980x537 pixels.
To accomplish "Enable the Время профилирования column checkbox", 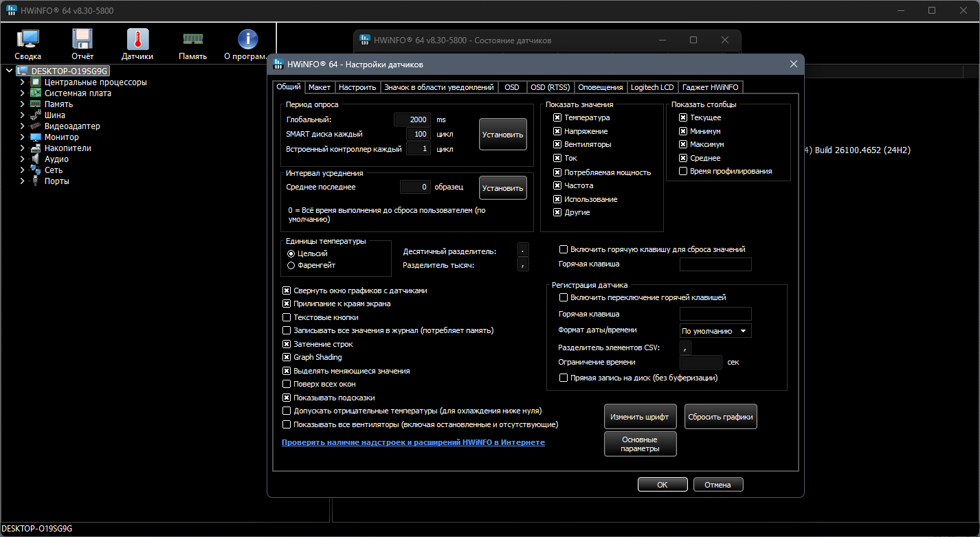I will coord(683,172).
